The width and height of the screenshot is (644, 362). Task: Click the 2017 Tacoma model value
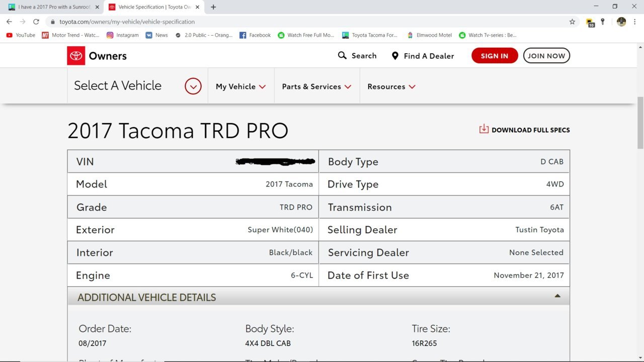coord(289,184)
